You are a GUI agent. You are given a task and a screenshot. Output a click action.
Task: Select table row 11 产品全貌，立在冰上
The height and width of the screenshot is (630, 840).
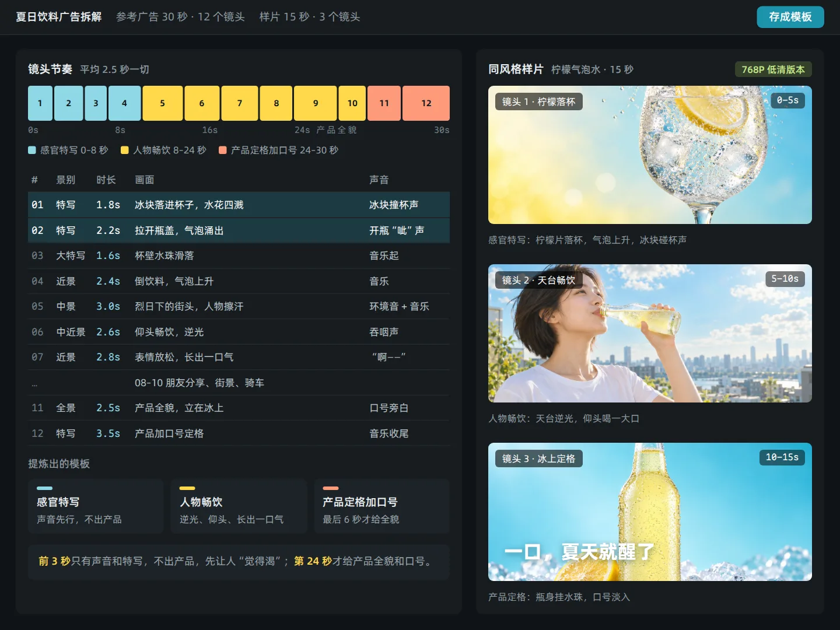coord(239,408)
